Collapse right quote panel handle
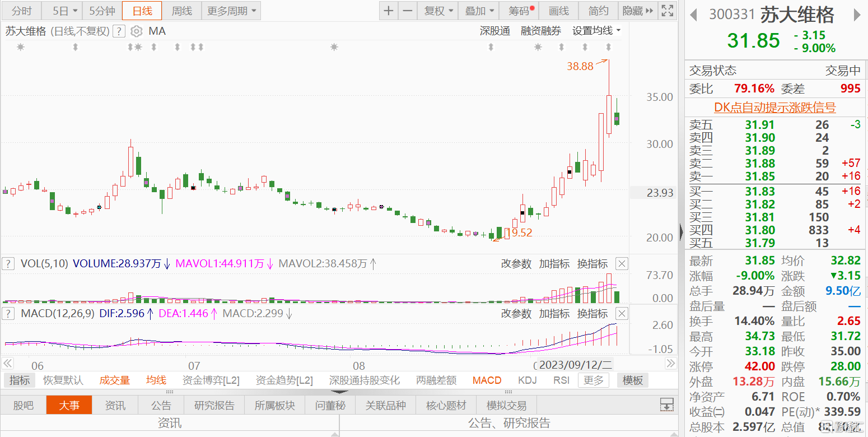Screen dimensions: 868x437 click(682, 231)
